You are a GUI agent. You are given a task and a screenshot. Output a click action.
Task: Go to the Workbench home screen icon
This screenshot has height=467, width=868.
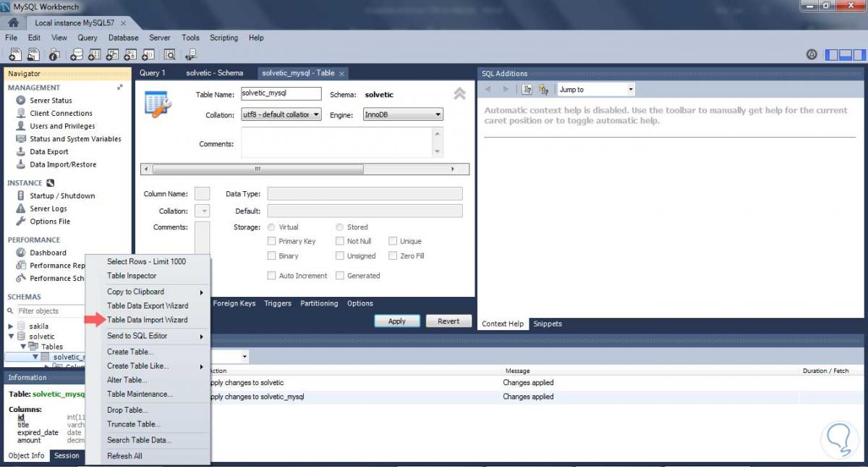coord(13,22)
